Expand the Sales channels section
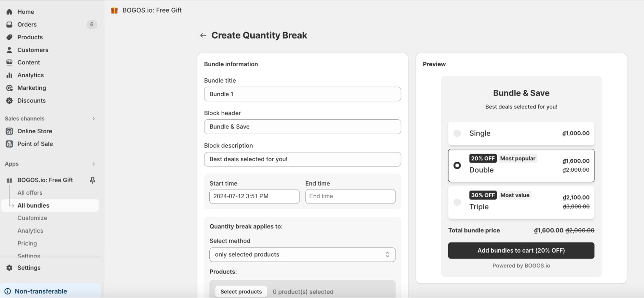The image size is (644, 298). coord(94,119)
